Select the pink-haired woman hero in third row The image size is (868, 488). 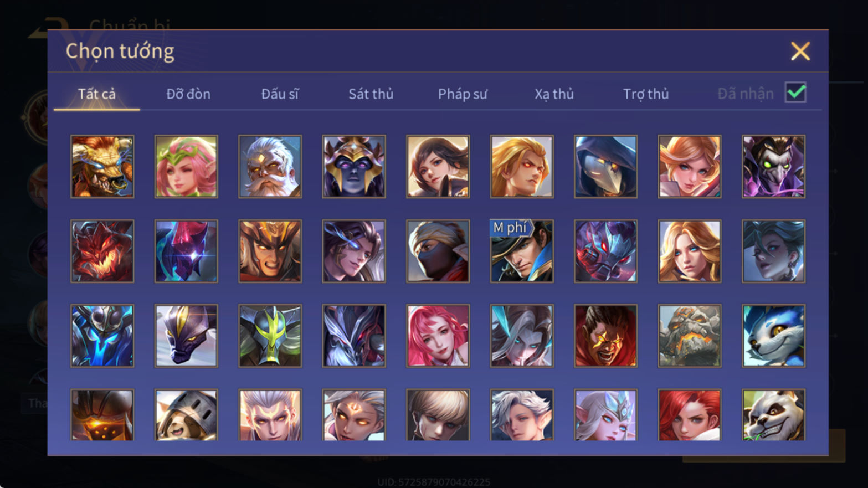point(438,336)
